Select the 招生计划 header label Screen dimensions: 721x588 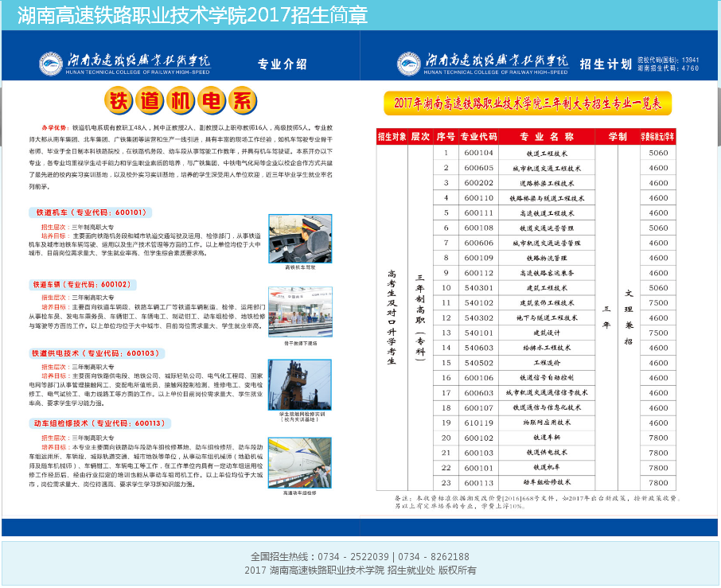[x=606, y=64]
